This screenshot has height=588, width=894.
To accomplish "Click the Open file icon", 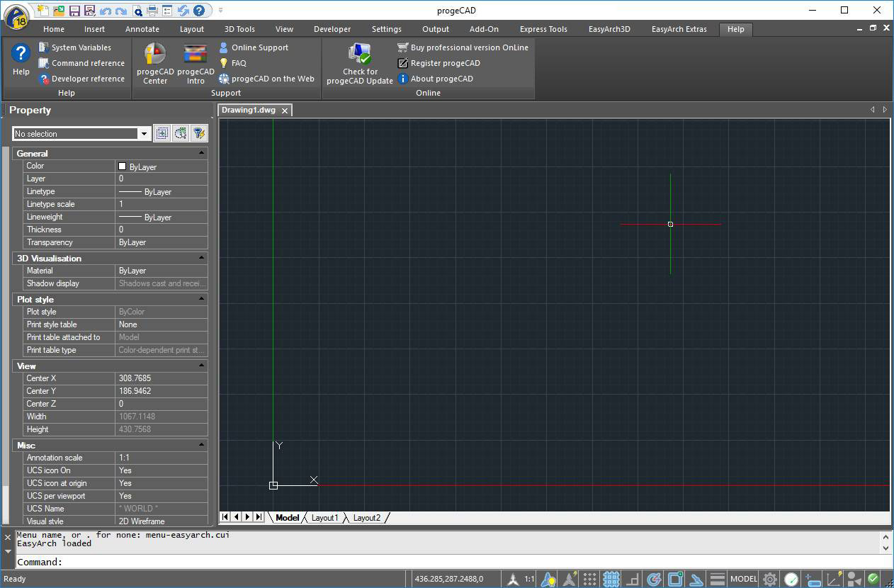I will point(58,11).
